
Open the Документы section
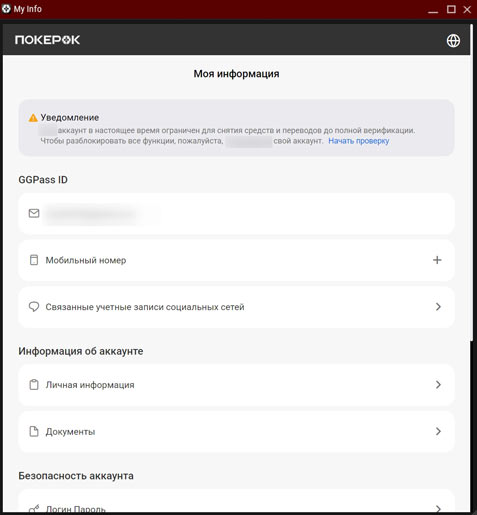click(x=236, y=431)
